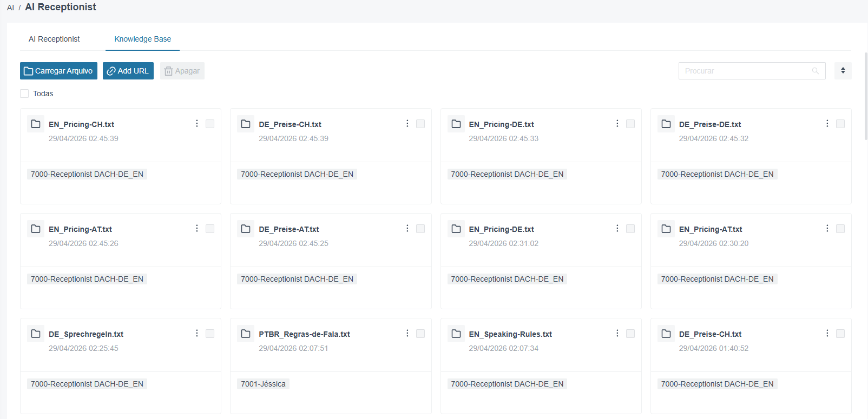
Task: Click folder icon of EN_Speaking-Rules.txt card
Action: [456, 334]
